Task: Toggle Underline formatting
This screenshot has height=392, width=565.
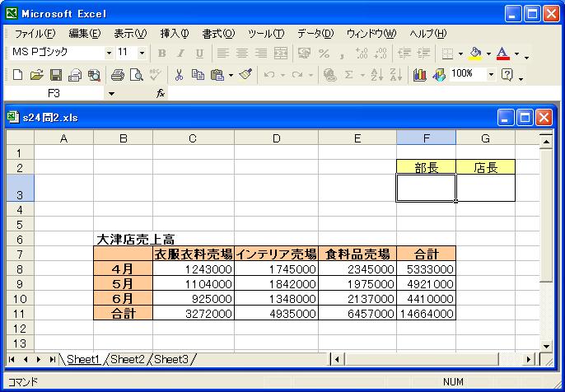Action: (199, 54)
